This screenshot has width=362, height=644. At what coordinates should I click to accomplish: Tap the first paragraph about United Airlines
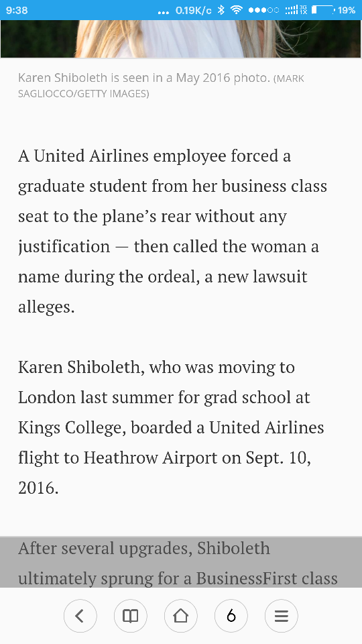(x=172, y=231)
